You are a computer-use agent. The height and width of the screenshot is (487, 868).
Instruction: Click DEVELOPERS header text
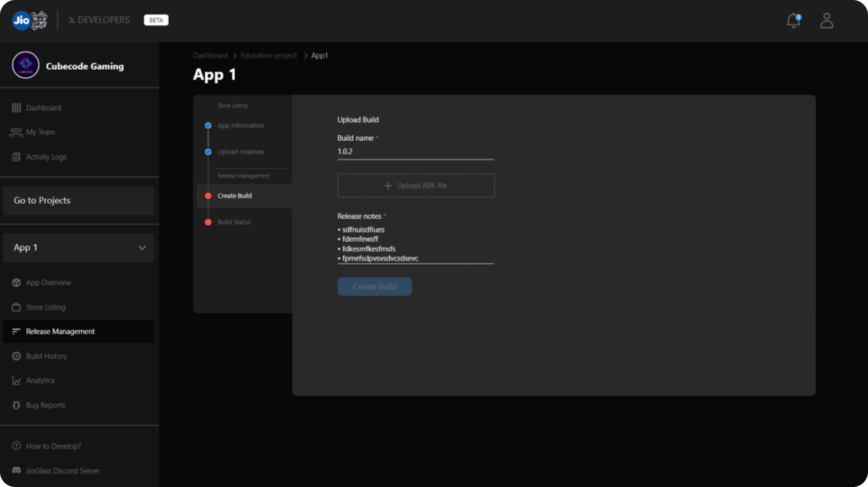click(103, 20)
